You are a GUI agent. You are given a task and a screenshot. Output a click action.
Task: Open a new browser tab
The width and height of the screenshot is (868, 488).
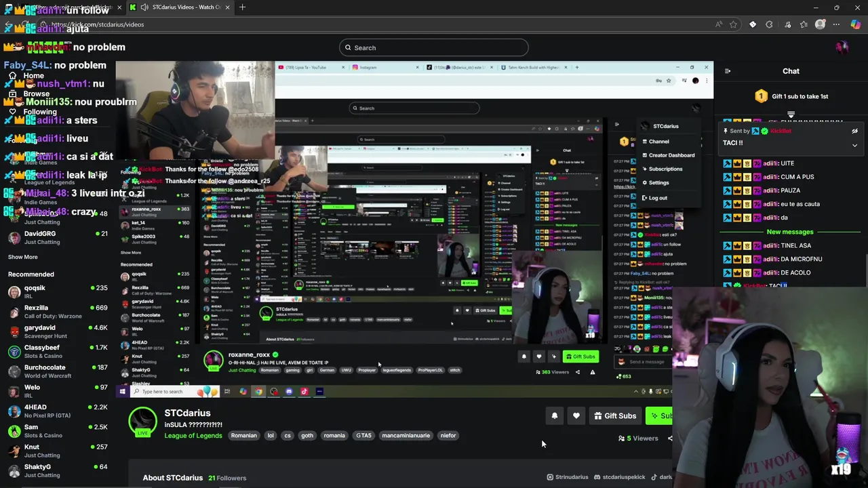coord(242,7)
